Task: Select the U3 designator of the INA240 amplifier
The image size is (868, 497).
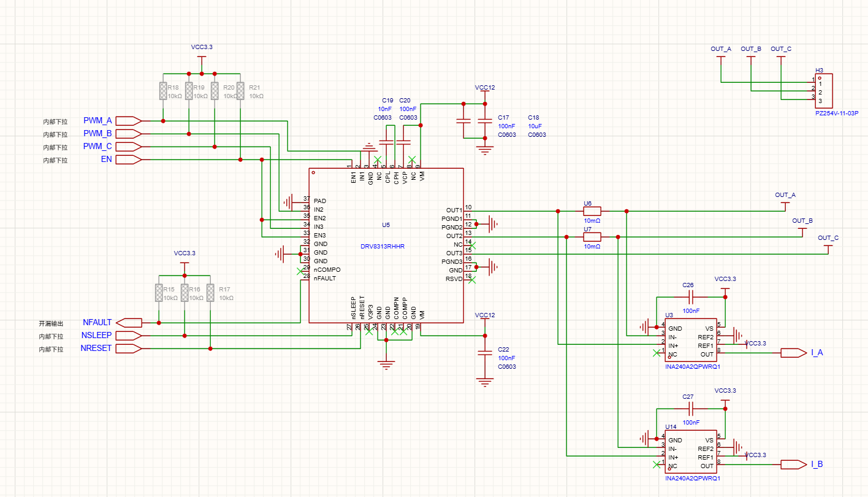Action: [669, 315]
